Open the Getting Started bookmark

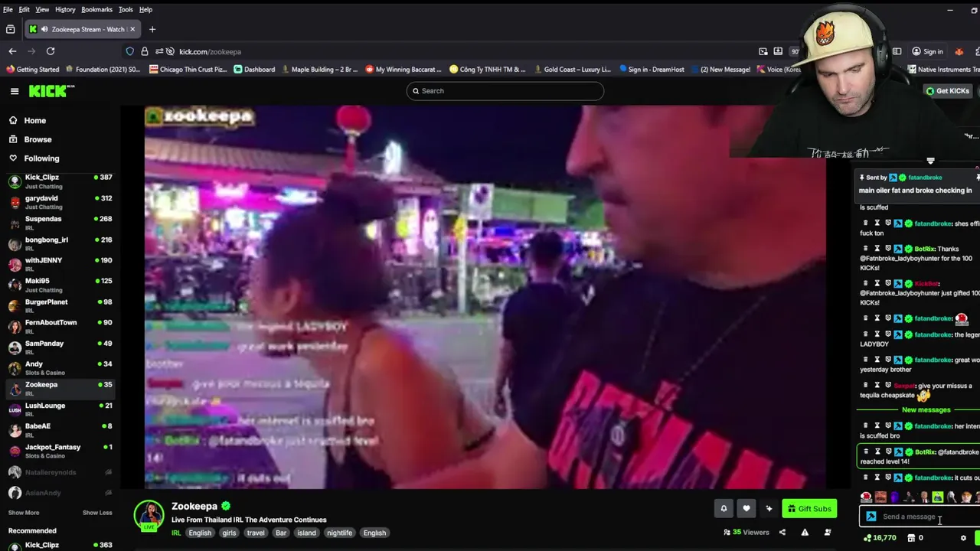(32, 69)
